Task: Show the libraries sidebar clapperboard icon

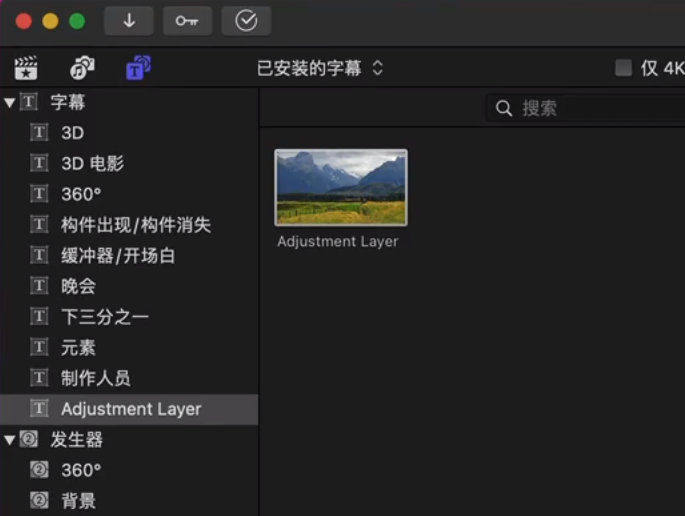Action: coord(26,68)
